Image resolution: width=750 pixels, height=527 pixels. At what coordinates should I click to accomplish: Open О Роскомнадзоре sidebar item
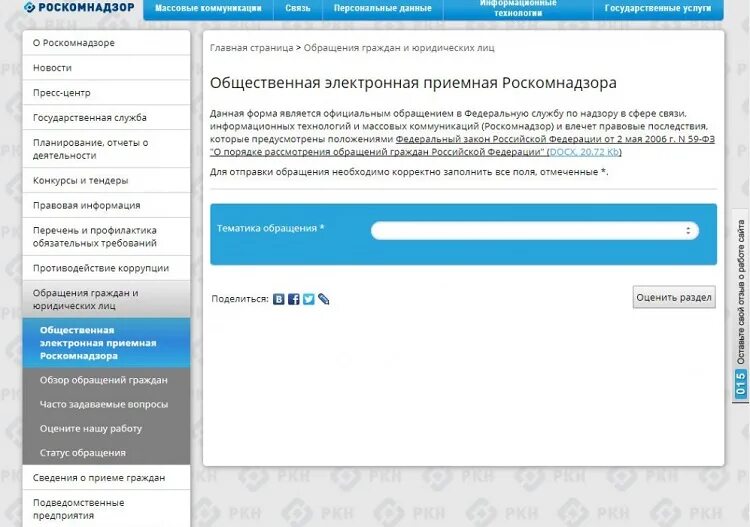point(106,43)
